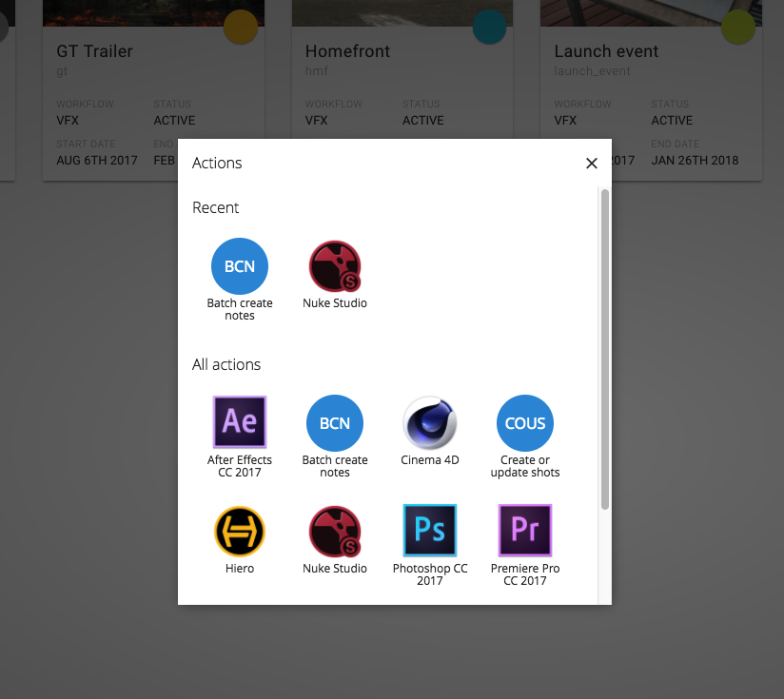Click ACTIVE status on GT Trailer card

click(174, 121)
